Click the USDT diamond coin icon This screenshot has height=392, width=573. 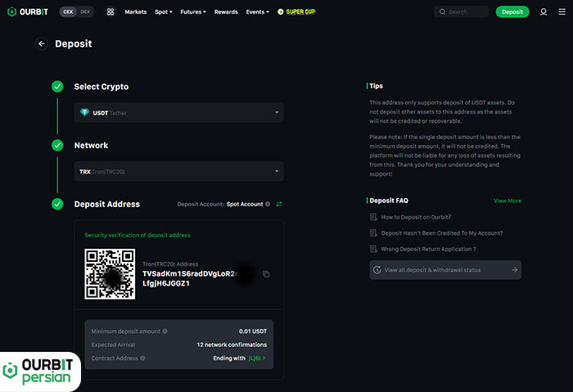pos(84,112)
